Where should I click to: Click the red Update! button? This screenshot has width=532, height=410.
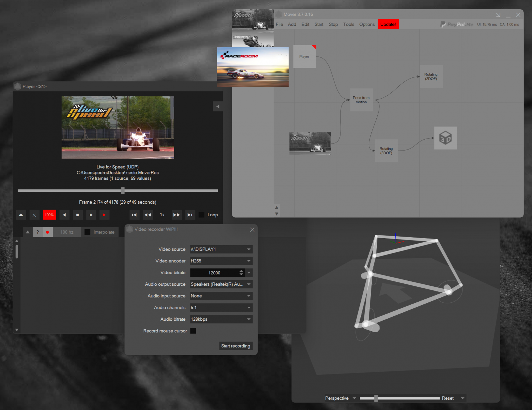pos(388,24)
